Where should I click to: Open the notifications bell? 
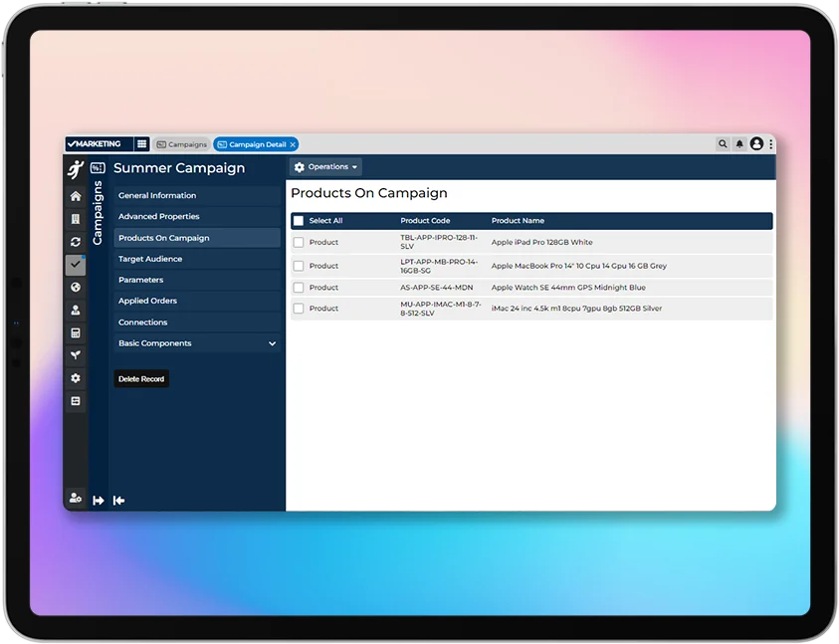pos(739,144)
